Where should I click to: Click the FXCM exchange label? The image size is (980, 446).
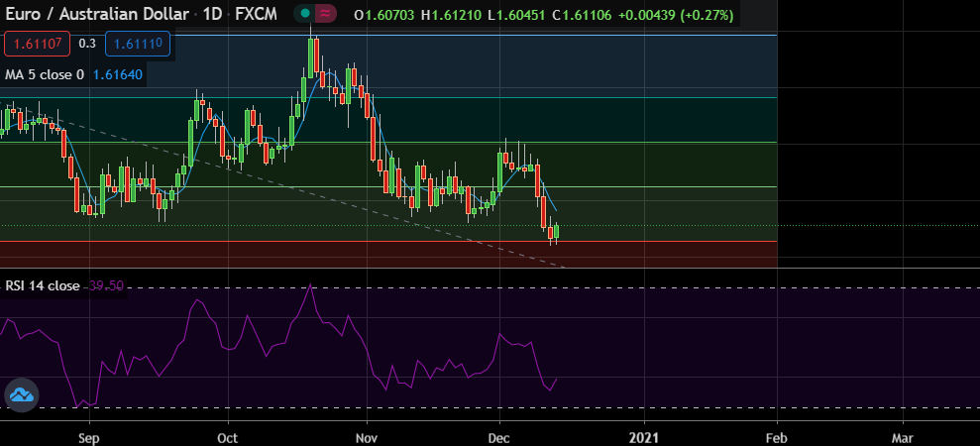pos(256,14)
